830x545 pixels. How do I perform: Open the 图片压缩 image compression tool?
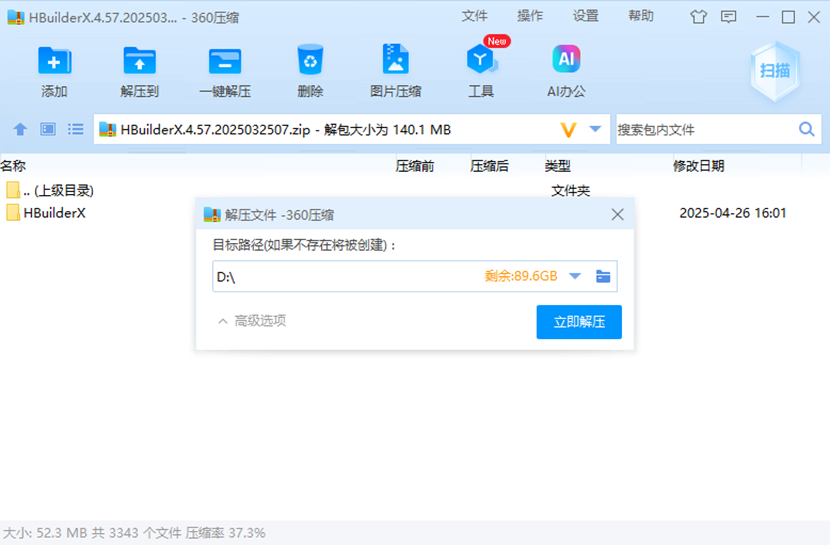coord(395,59)
